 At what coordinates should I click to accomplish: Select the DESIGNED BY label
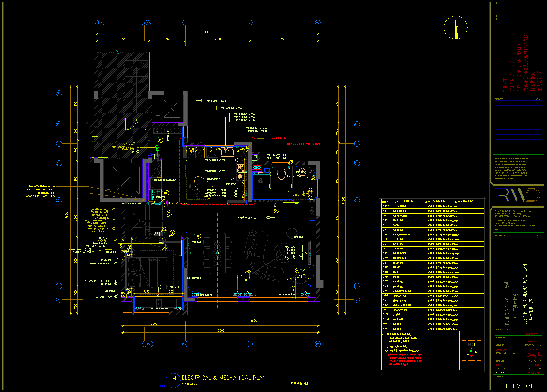click(501, 338)
